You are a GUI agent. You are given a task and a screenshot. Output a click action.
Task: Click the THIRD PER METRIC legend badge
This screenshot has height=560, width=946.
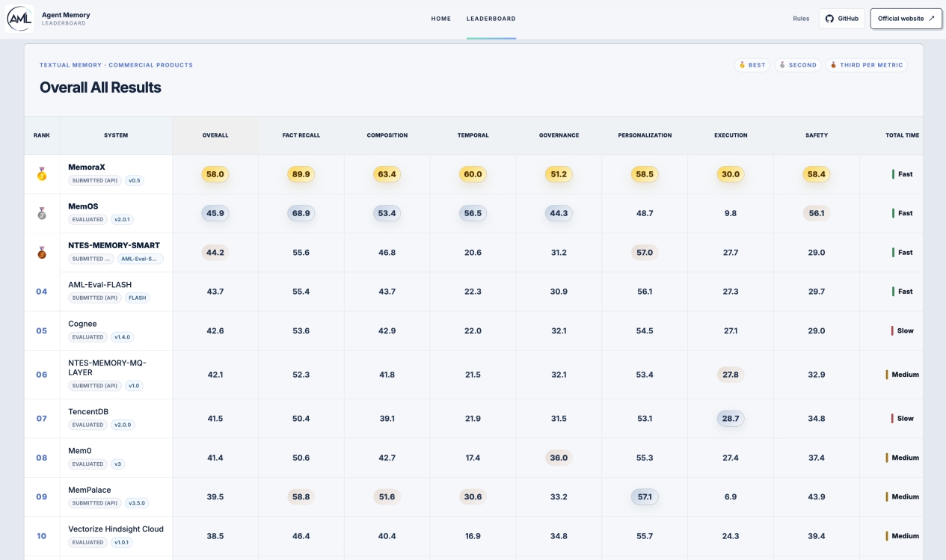coord(867,65)
